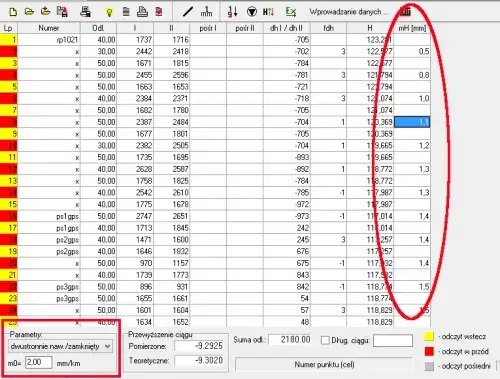Click the chart icon beside 'Wprowadzanie danych'
This screenshot has height=379, width=500.
point(405,12)
